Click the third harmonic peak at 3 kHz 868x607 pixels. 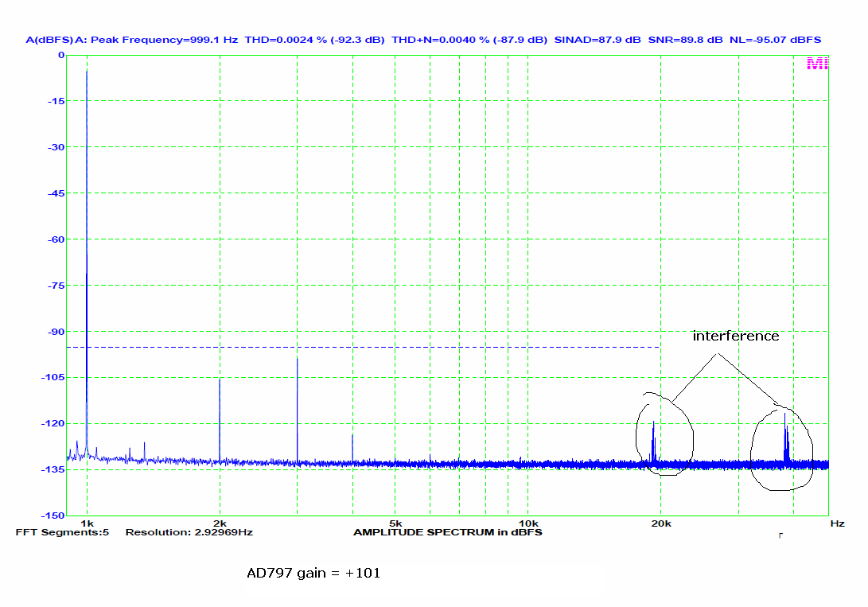(x=298, y=410)
